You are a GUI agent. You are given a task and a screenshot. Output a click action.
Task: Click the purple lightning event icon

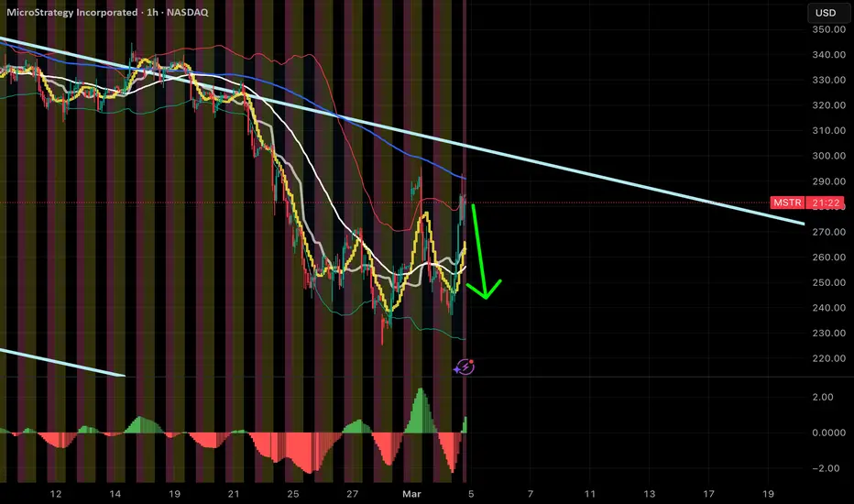click(465, 367)
